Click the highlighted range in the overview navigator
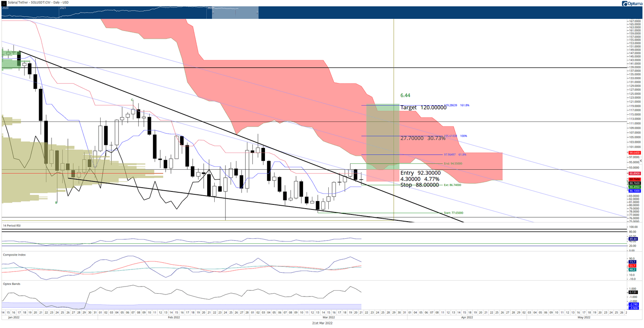 pyautogui.click(x=235, y=13)
